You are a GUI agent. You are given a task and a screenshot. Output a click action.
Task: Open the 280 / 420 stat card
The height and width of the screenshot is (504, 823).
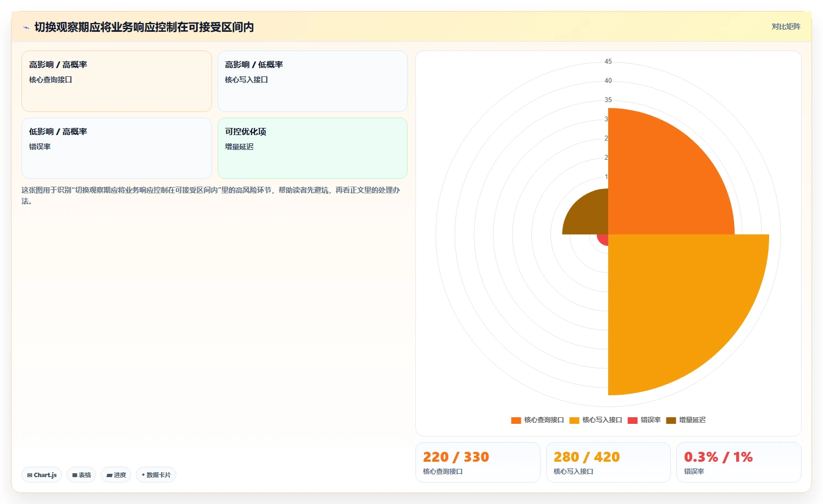tap(608, 462)
